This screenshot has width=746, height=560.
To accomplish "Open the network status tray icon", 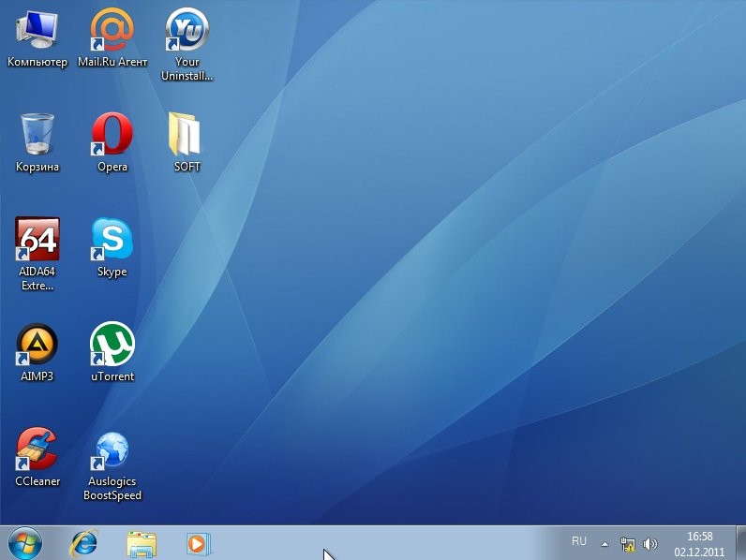I will (628, 544).
